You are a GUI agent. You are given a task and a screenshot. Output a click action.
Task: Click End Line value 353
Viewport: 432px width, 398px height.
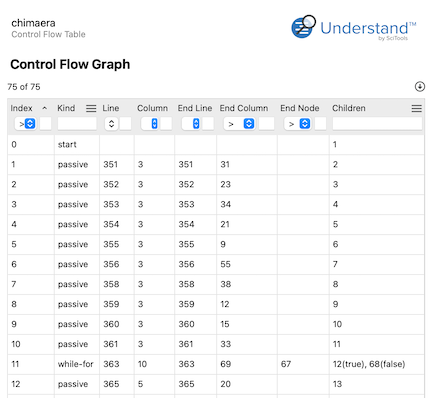click(x=186, y=204)
